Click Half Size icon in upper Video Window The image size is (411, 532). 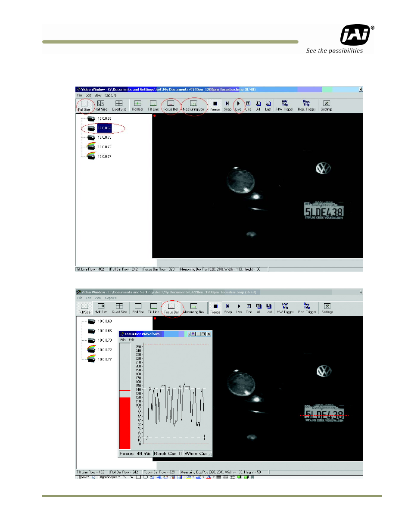pos(101,106)
